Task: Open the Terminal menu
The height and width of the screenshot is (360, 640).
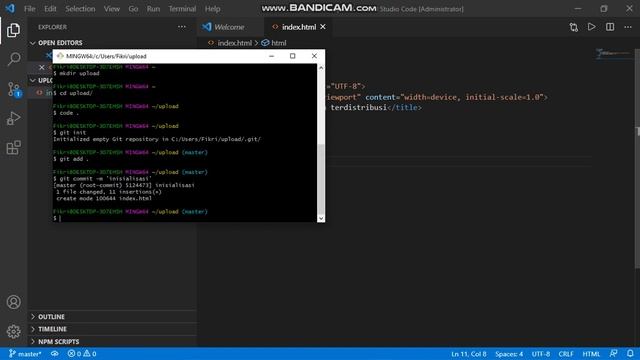Action: point(182,9)
